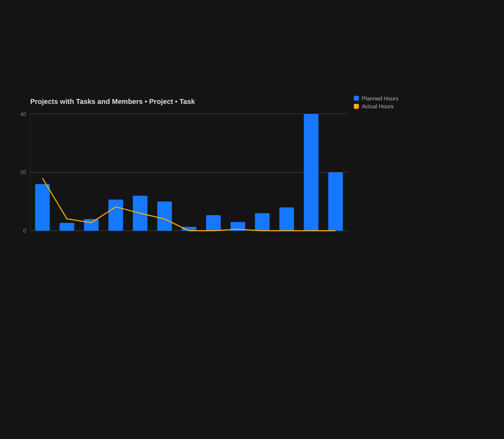Toggle the Actual Hours legend label
504x439 pixels.
[x=378, y=106]
